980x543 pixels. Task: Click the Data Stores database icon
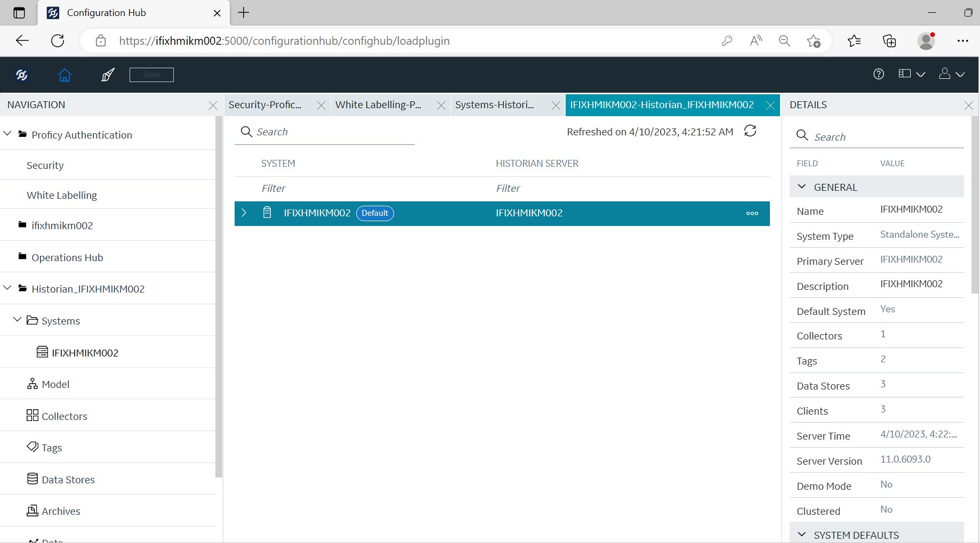pos(33,479)
